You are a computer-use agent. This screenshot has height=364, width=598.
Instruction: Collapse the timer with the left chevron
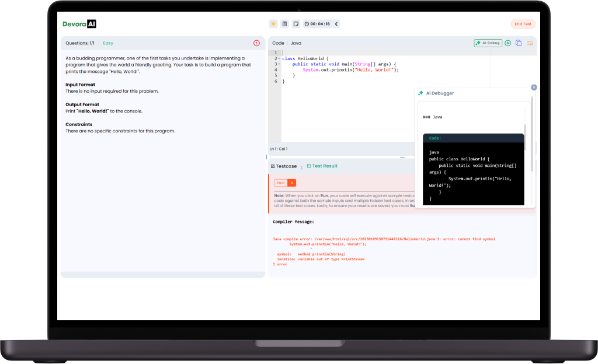click(x=336, y=24)
